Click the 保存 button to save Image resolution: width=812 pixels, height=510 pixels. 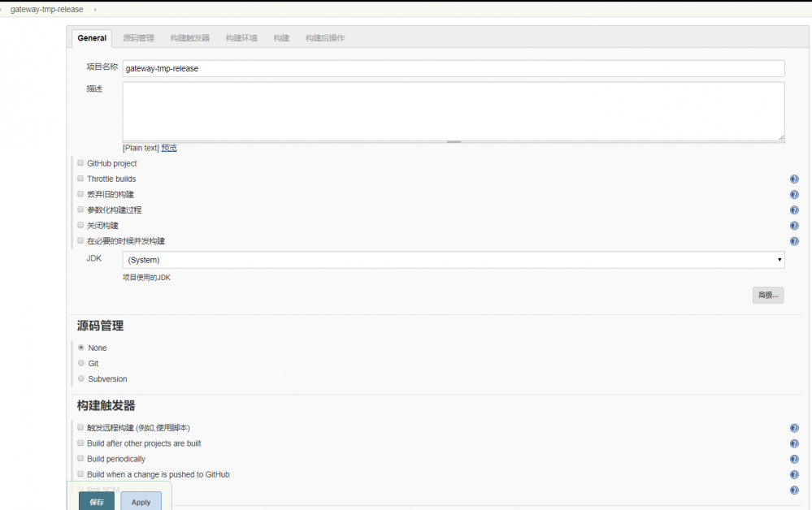point(96,501)
